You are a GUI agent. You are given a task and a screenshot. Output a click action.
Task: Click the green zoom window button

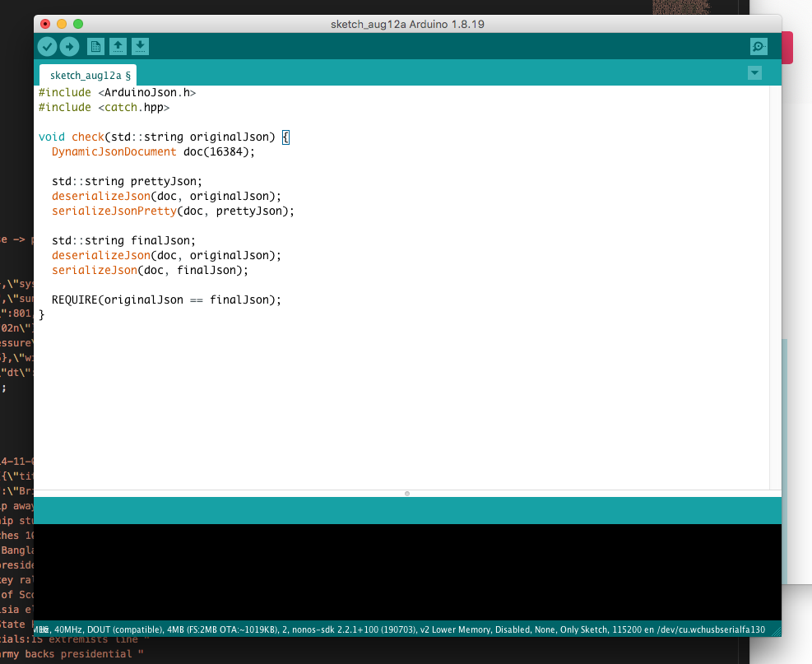pos(77,24)
